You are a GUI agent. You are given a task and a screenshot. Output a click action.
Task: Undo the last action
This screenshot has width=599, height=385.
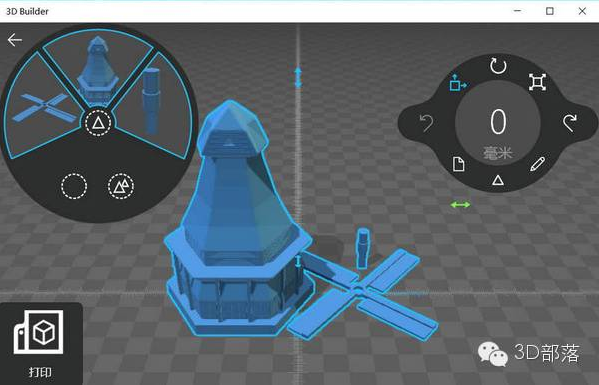point(426,123)
